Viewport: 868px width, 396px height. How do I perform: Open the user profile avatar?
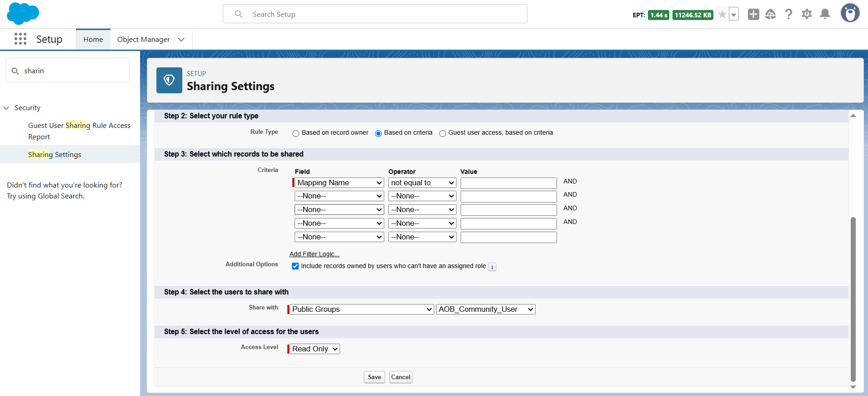tap(850, 13)
